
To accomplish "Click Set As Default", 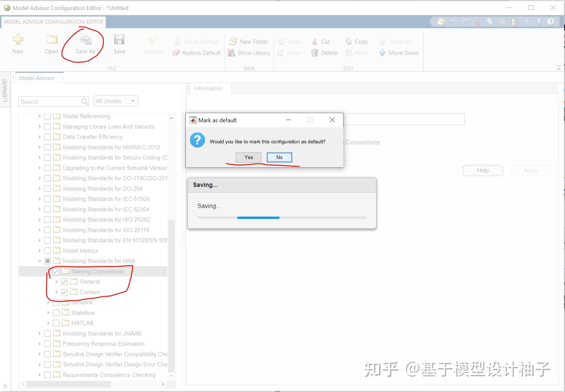I will click(x=196, y=42).
